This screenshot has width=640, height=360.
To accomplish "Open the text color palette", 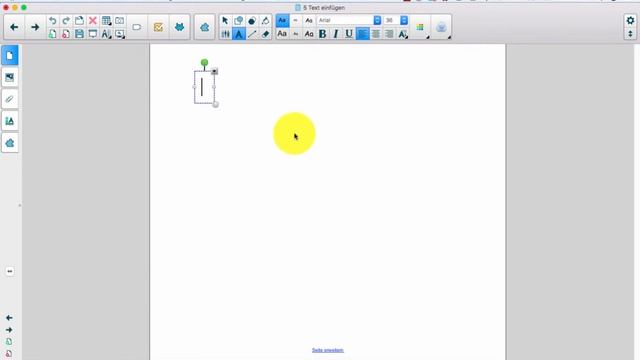I will (x=420, y=27).
